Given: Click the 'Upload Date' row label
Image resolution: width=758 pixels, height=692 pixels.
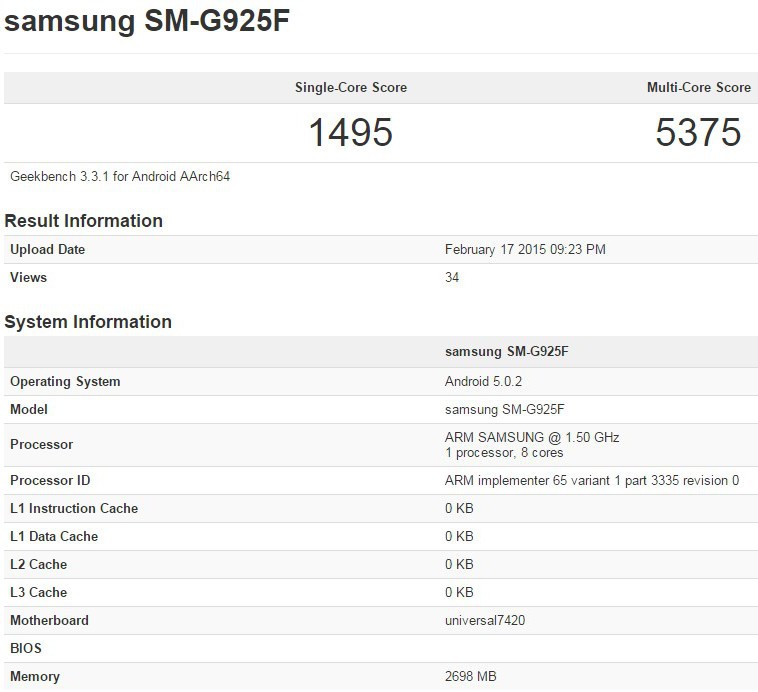Looking at the screenshot, I should pyautogui.click(x=47, y=250).
